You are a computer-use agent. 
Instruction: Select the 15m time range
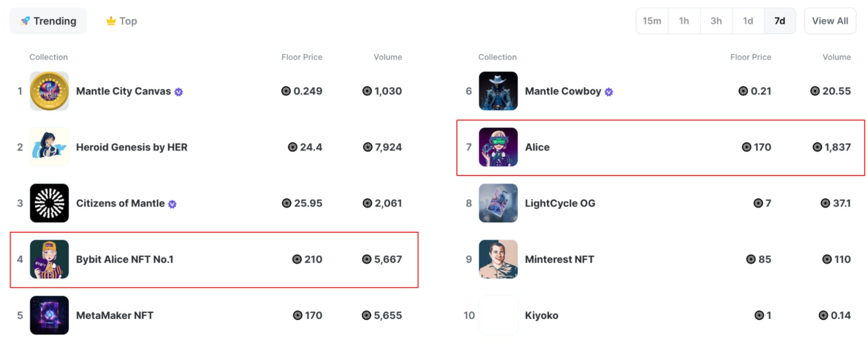point(652,21)
